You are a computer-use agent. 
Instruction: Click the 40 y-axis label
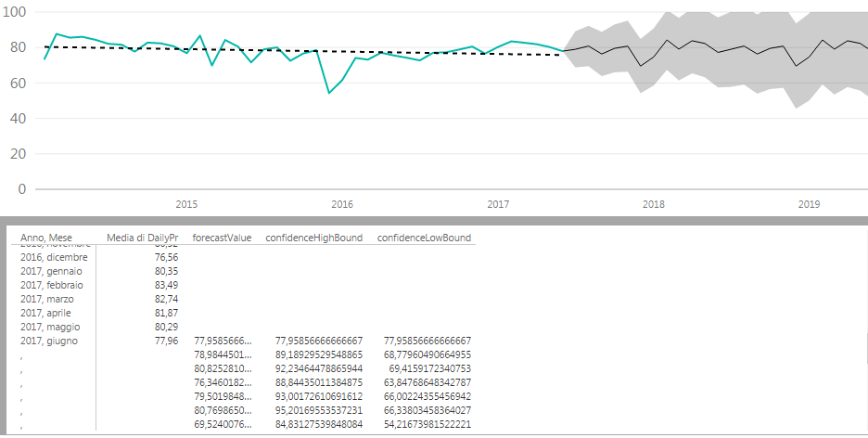19,118
